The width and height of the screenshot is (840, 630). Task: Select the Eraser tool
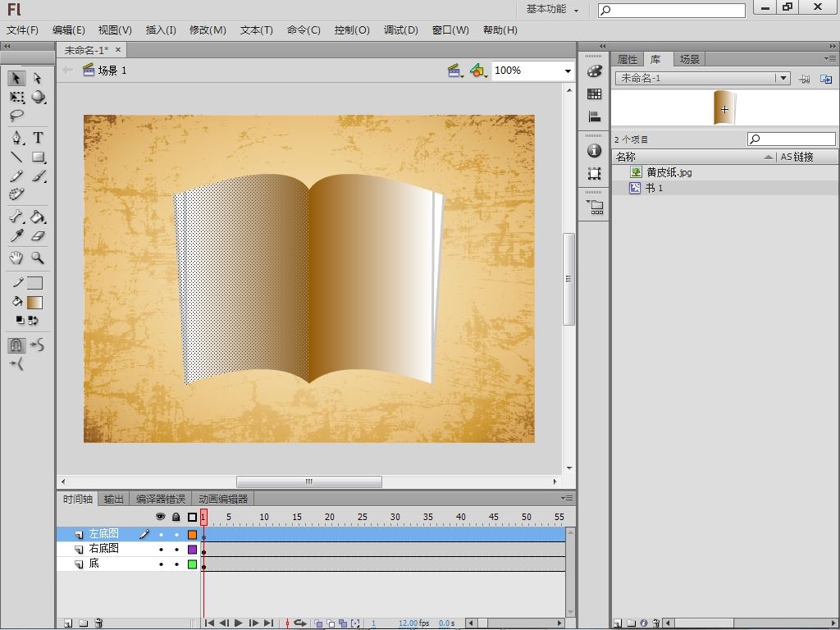38,236
